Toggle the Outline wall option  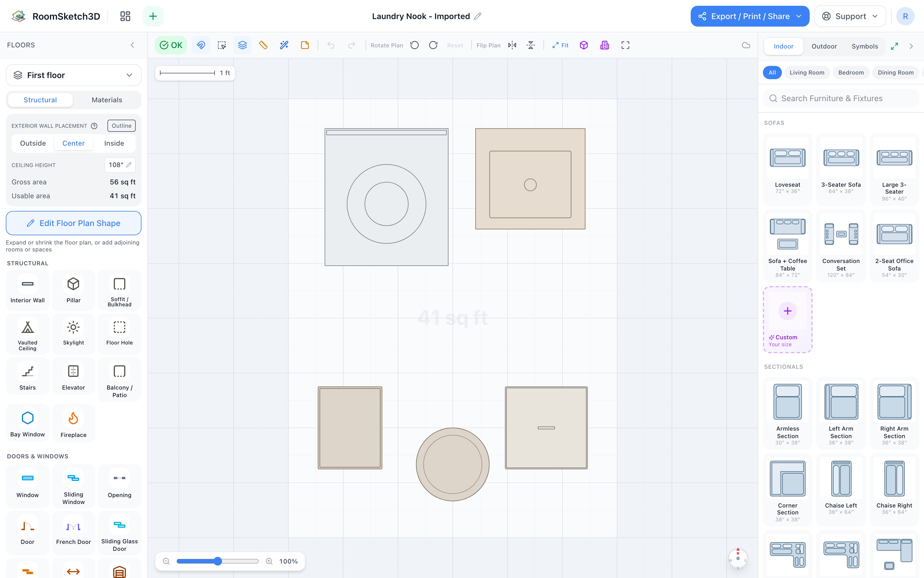(121, 126)
